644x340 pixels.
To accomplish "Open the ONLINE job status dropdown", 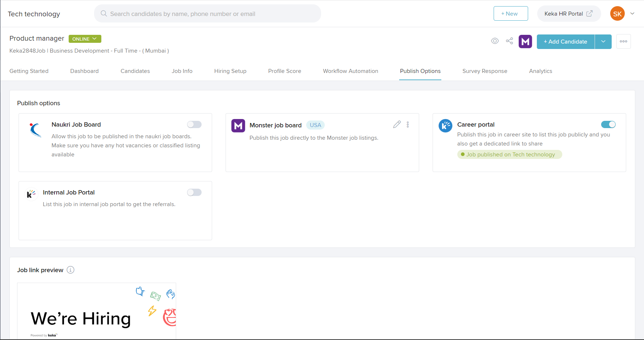I will [85, 39].
